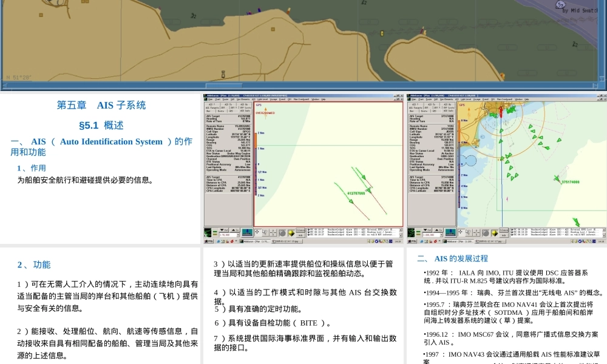This screenshot has width=607, height=364.
Task: Switch to the AIS Info tab in the 1:200,000 window
Action: coord(450,111)
